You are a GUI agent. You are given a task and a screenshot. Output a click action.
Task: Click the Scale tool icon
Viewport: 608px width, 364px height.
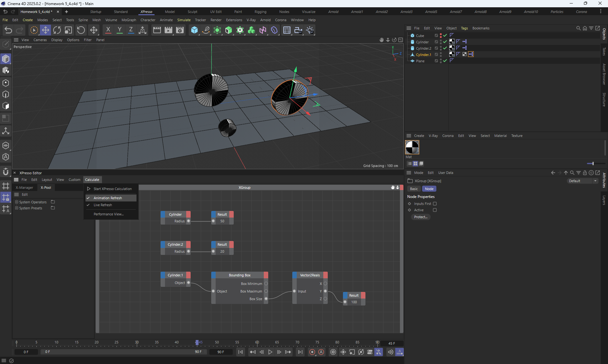pyautogui.click(x=68, y=30)
